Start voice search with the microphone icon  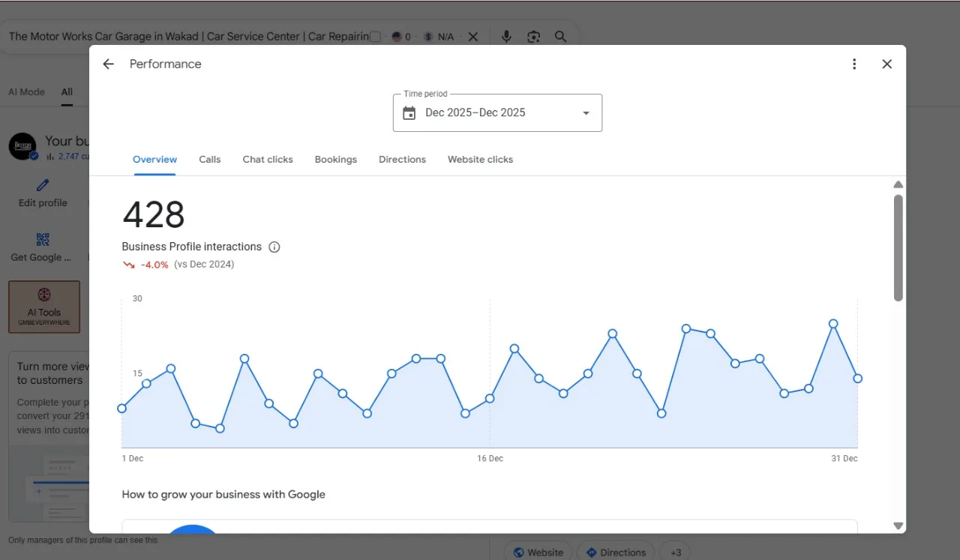point(506,36)
